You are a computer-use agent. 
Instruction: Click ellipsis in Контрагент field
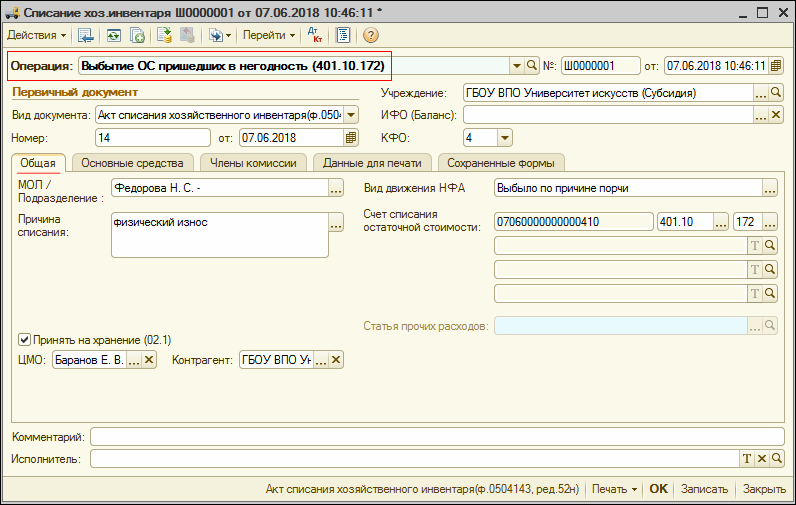[x=320, y=360]
